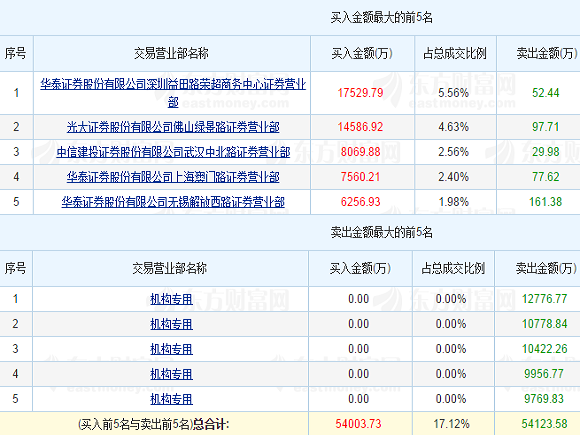Click 买入金额(万) header in top table
580x435 pixels.
pos(362,54)
